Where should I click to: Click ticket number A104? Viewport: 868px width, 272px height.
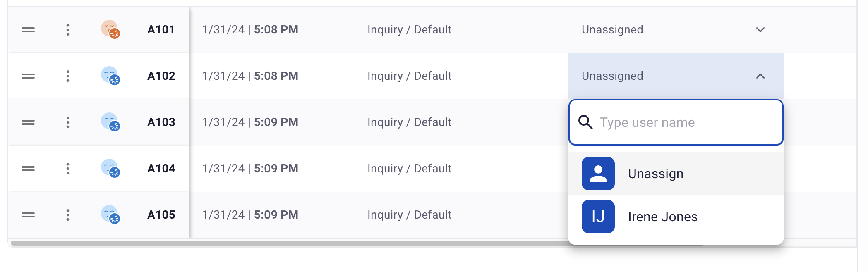click(161, 169)
